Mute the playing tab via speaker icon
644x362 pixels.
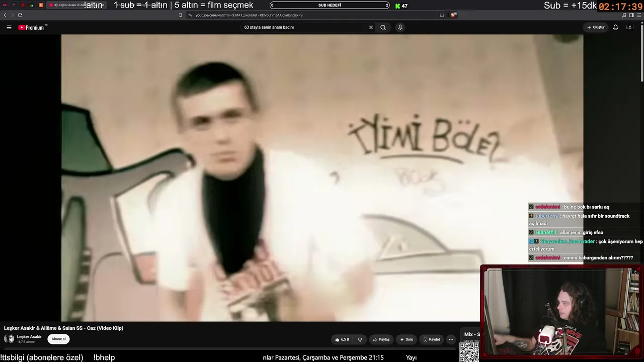click(56, 5)
